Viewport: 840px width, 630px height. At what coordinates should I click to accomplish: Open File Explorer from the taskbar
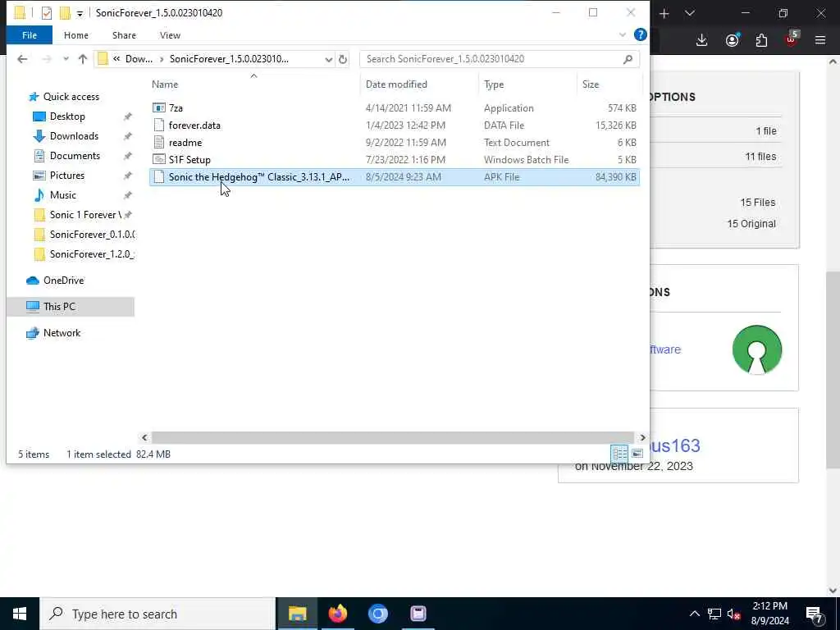click(x=297, y=614)
